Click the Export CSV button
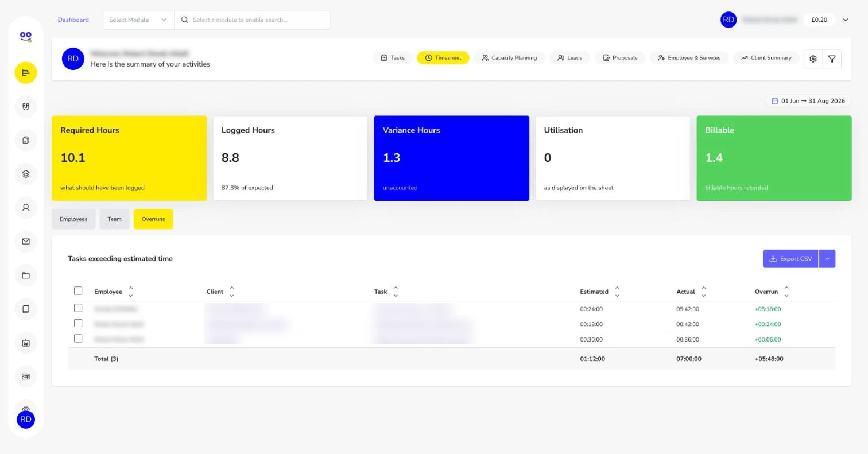This screenshot has width=868, height=454. coord(790,259)
